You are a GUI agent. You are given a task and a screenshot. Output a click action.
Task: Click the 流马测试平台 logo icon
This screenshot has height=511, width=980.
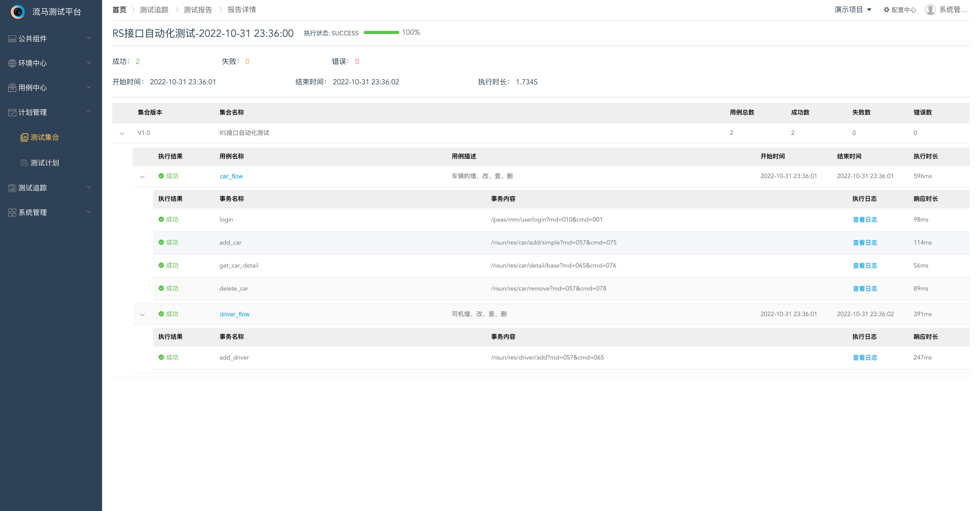tap(18, 12)
